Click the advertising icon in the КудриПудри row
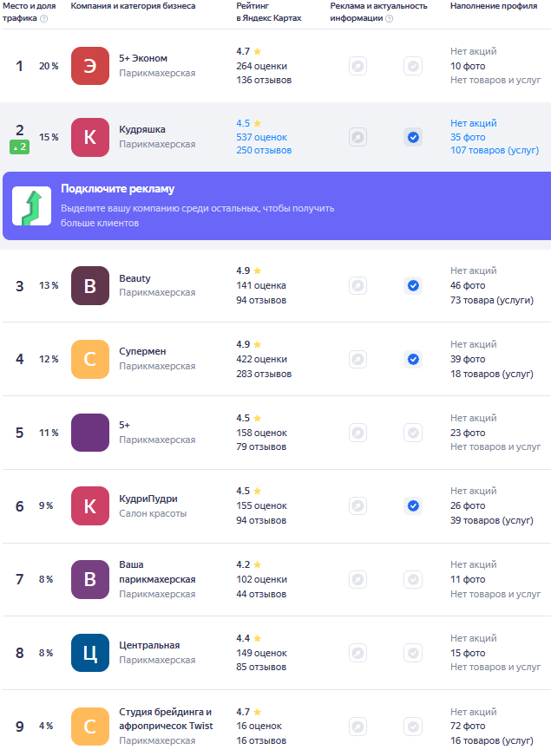551x756 pixels. tap(358, 505)
